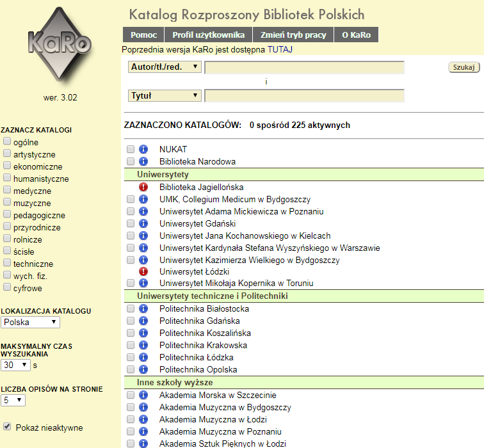The image size is (484, 448).
Task: Select the Politechnika Krakowska checkbox
Action: [131, 345]
